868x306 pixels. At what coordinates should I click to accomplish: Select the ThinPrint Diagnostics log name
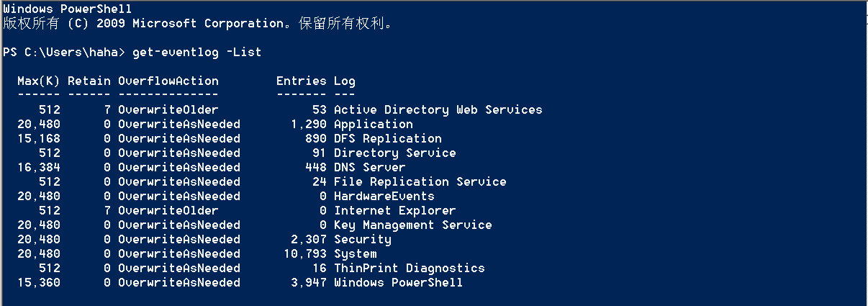pos(409,269)
